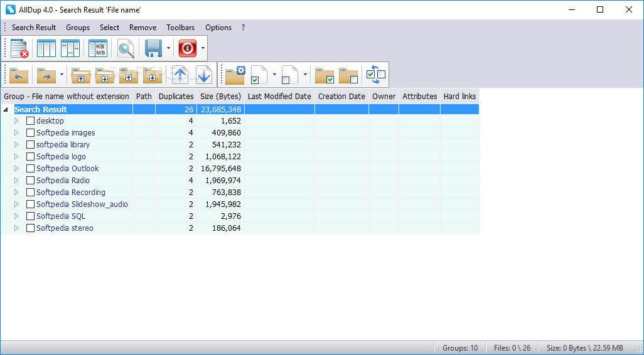Collapse the Search Result root node

pyautogui.click(x=6, y=110)
